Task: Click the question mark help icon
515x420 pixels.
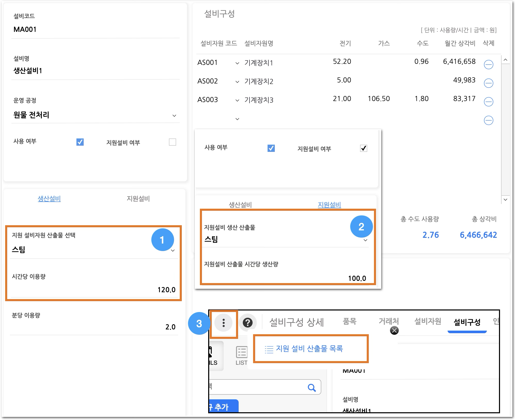Action: click(247, 323)
